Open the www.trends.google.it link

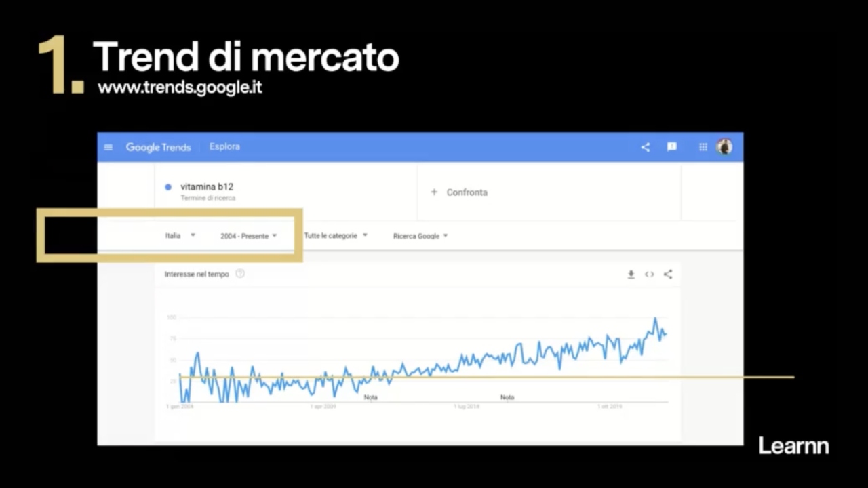pyautogui.click(x=180, y=87)
